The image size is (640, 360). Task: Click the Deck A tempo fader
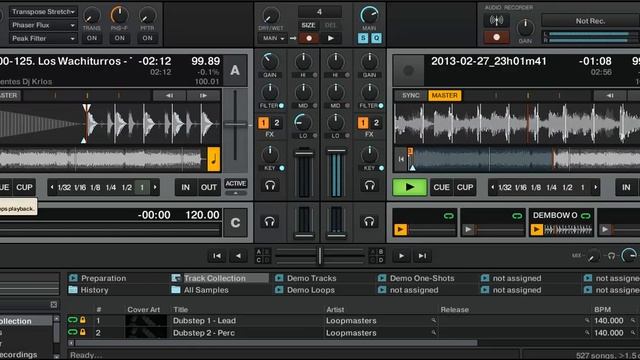tap(235, 124)
